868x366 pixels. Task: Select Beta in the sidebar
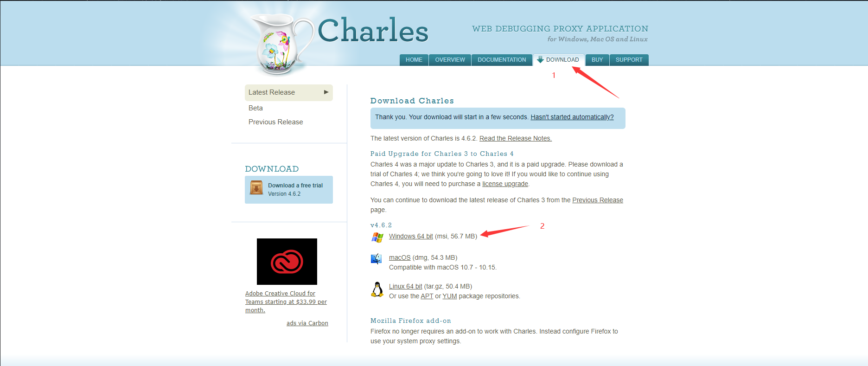click(255, 108)
